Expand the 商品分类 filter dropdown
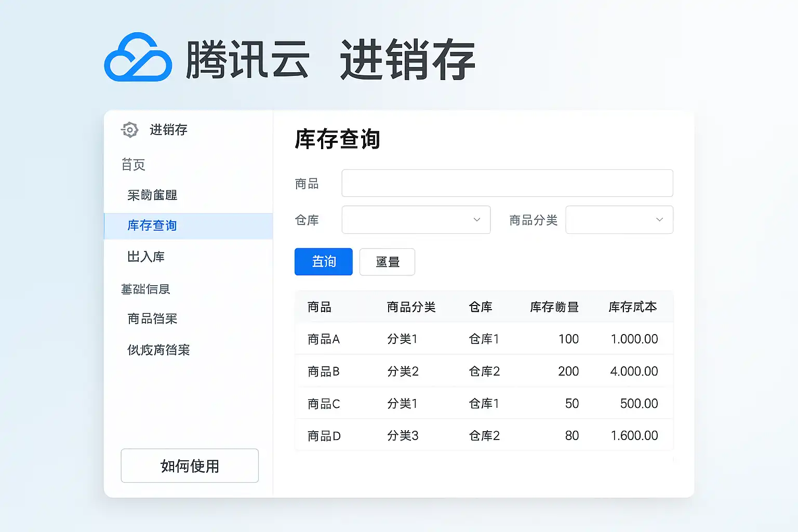 [x=619, y=220]
